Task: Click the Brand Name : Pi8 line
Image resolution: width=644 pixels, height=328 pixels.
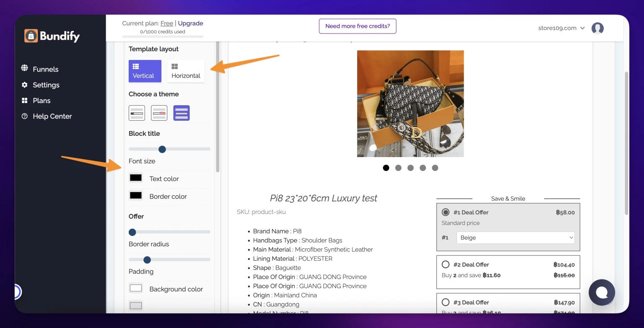Action: click(277, 231)
